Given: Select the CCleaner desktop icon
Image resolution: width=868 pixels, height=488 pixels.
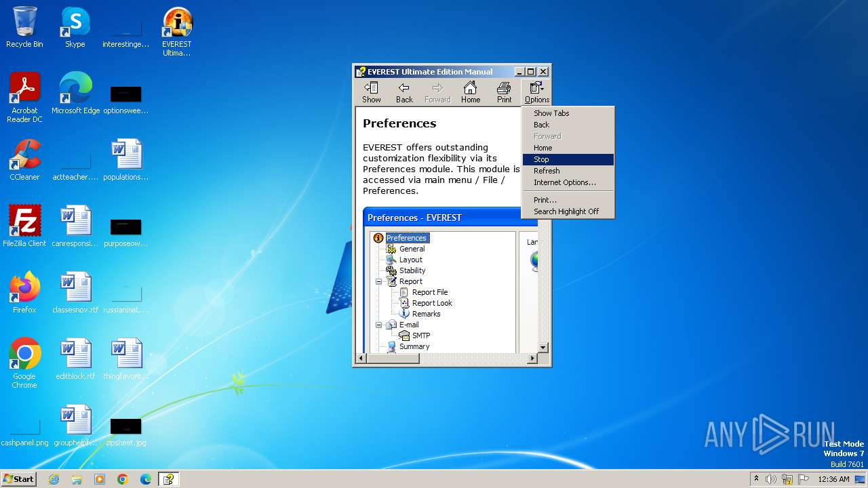Looking at the screenshot, I should 24,160.
